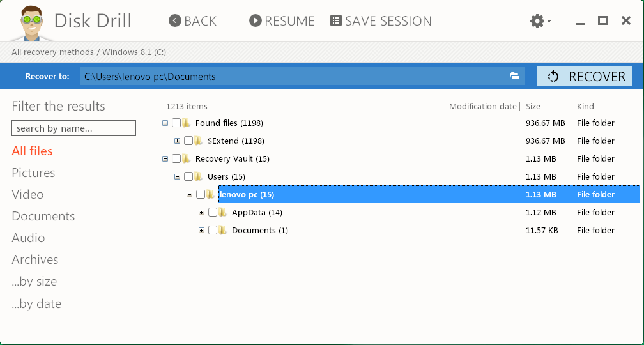
Task: Show only Archives in results
Action: [x=35, y=260]
